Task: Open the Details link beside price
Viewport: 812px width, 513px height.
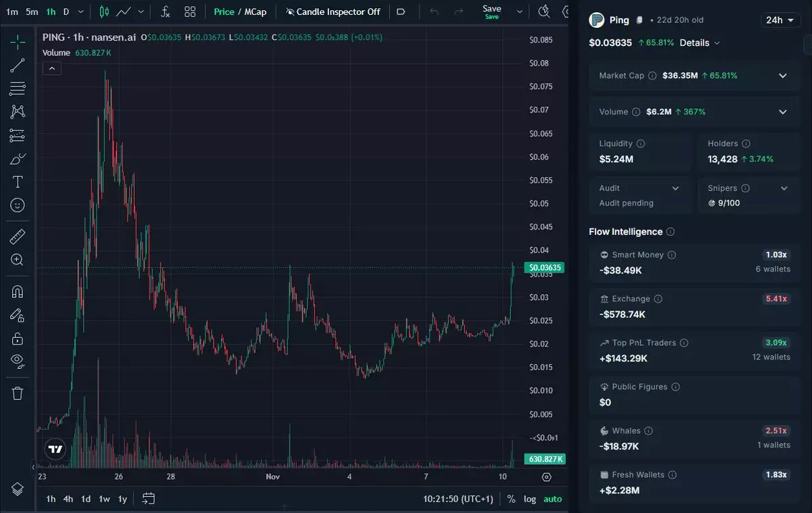Action: tap(700, 43)
